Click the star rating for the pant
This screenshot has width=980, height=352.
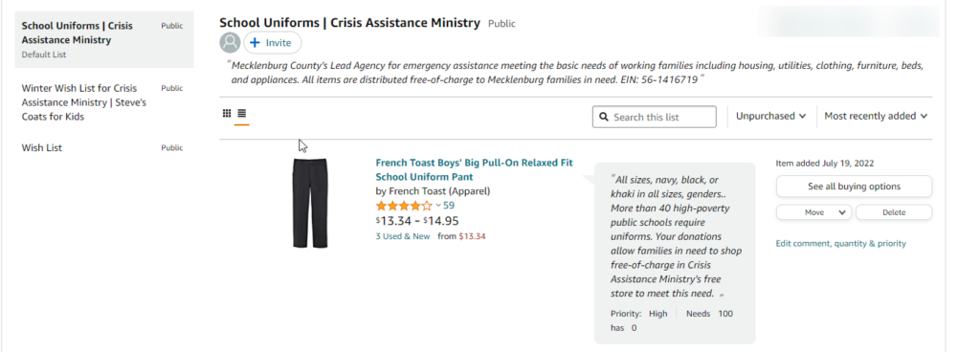click(x=404, y=206)
